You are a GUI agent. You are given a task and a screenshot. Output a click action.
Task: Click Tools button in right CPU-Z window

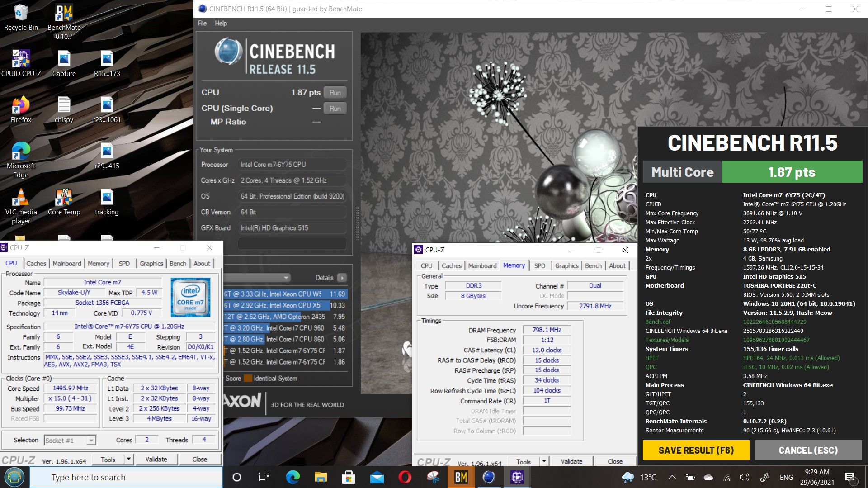(x=523, y=461)
